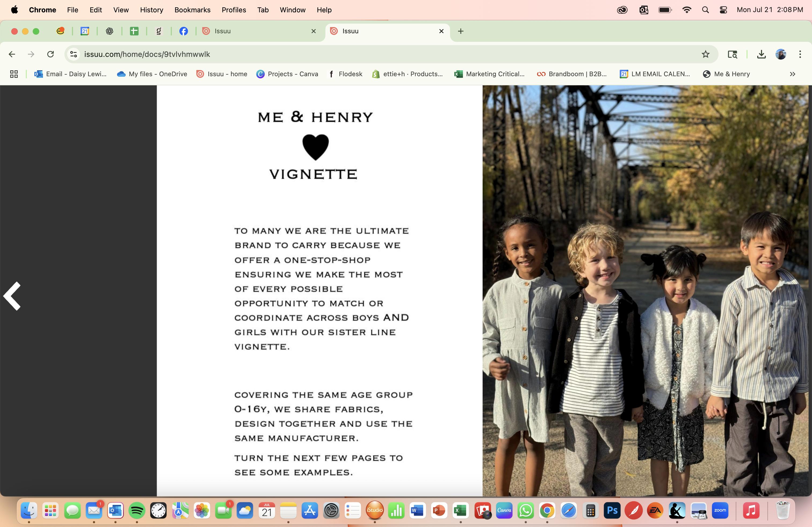Open the Projects - Canva bookmark

(287, 74)
